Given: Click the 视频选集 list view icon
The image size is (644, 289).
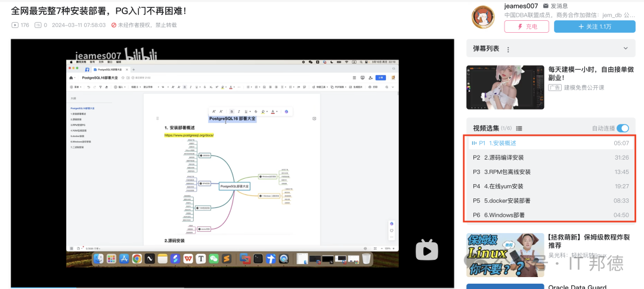Looking at the screenshot, I should 519,128.
